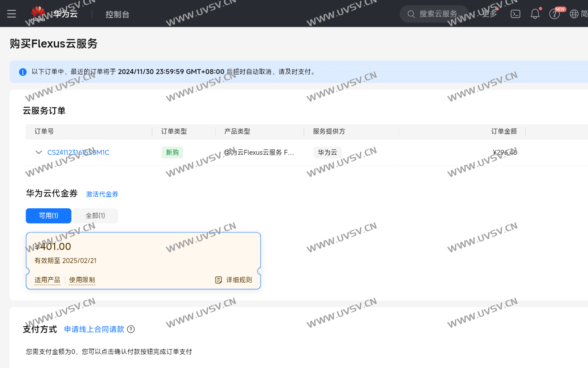Click the globe language switcher icon
Screen dimensions: 588x368
tap(574, 14)
